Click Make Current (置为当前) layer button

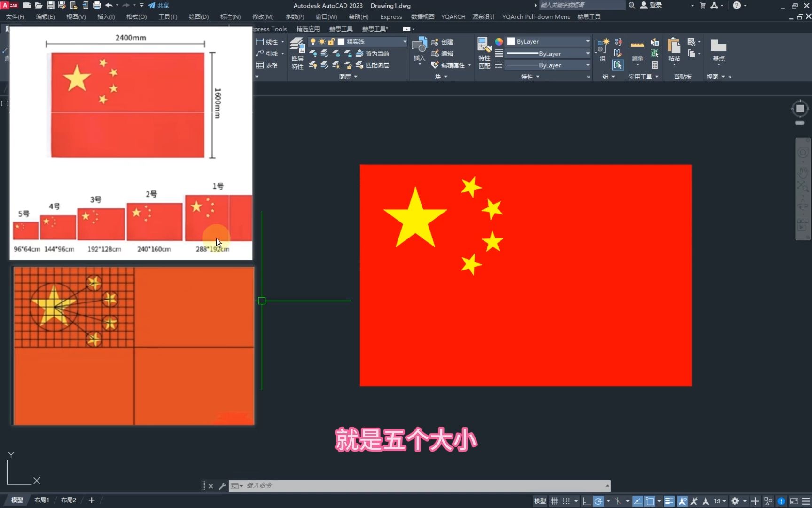click(x=372, y=54)
